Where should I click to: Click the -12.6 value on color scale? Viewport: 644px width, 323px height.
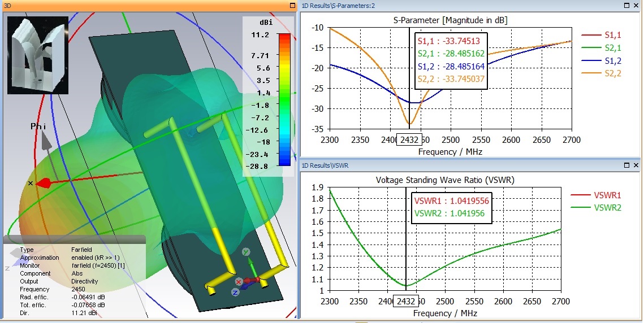click(x=258, y=130)
